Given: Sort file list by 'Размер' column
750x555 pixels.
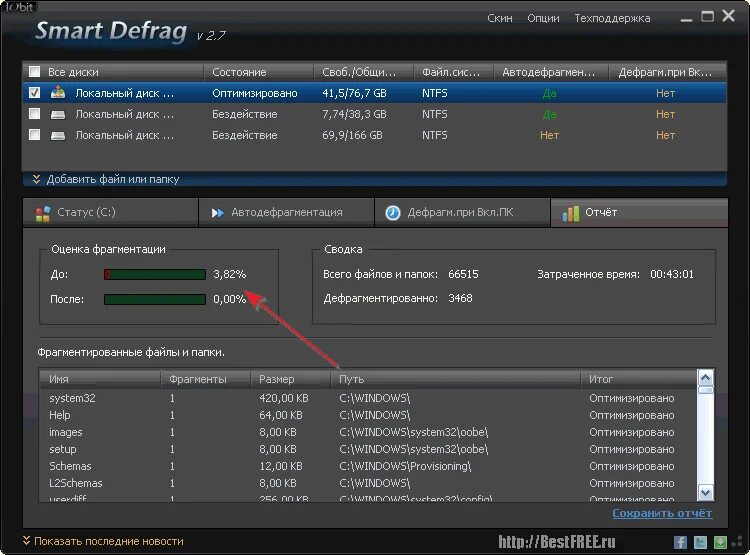Looking at the screenshot, I should tap(290, 379).
